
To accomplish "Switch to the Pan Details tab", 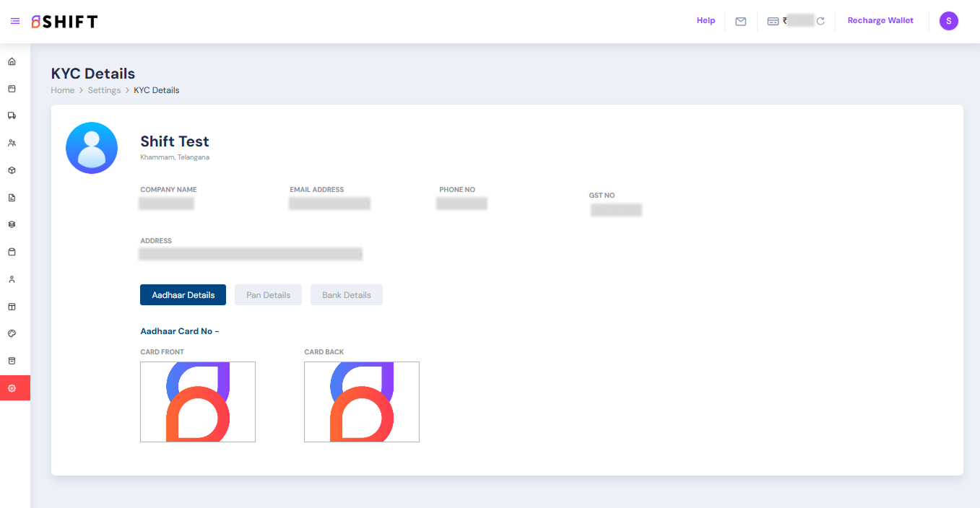I will (x=268, y=295).
